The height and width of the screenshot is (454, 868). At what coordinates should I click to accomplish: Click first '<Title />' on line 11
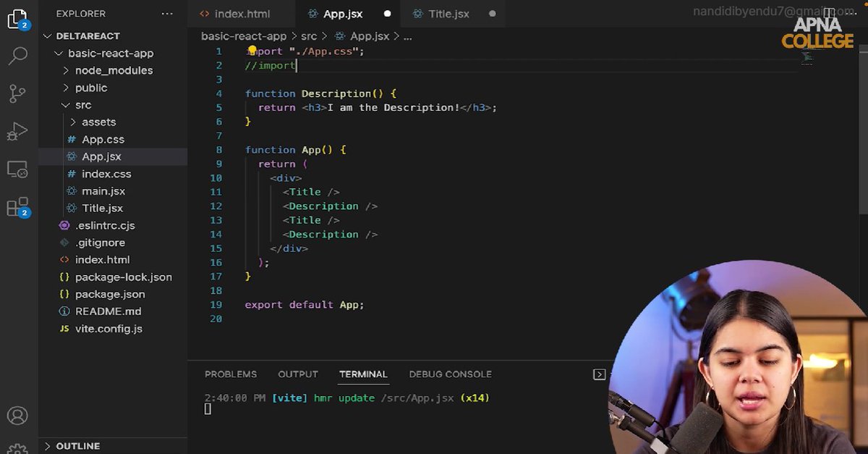click(x=311, y=192)
